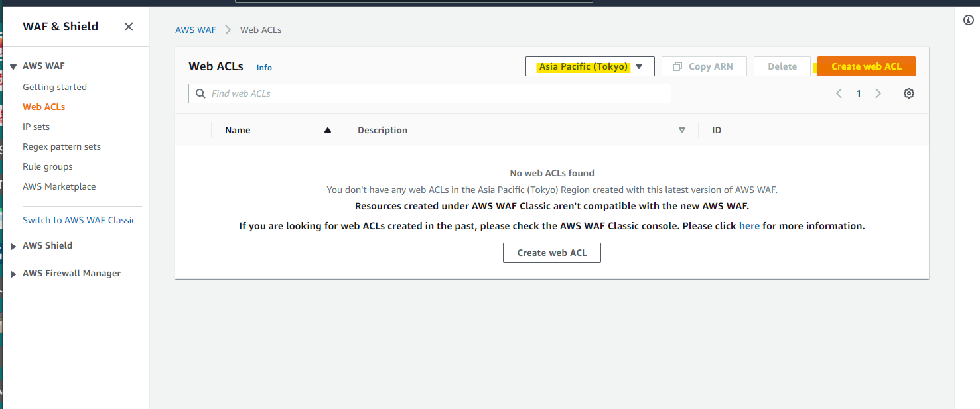Open table preferences with the gear icon
980x409 pixels.
(908, 93)
